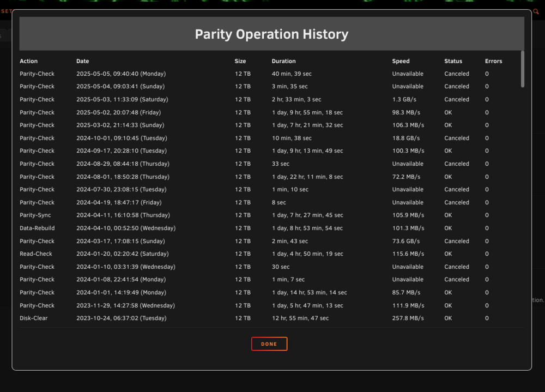Screen dimensions: 545x392
Task: Select date 2024-09-17, 20:28:10 (Tuesday)
Action: [x=122, y=150]
